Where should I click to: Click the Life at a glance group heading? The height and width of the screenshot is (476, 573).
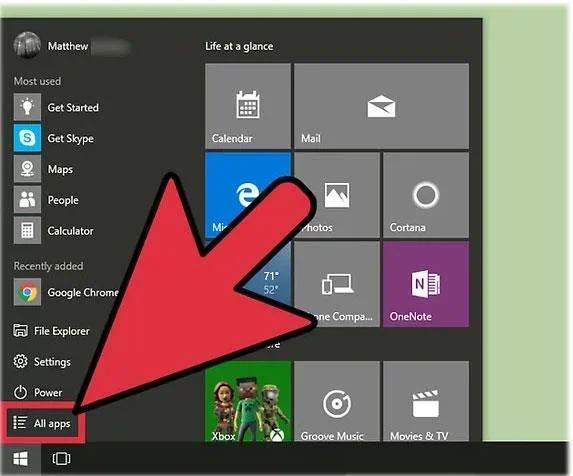[x=239, y=46]
